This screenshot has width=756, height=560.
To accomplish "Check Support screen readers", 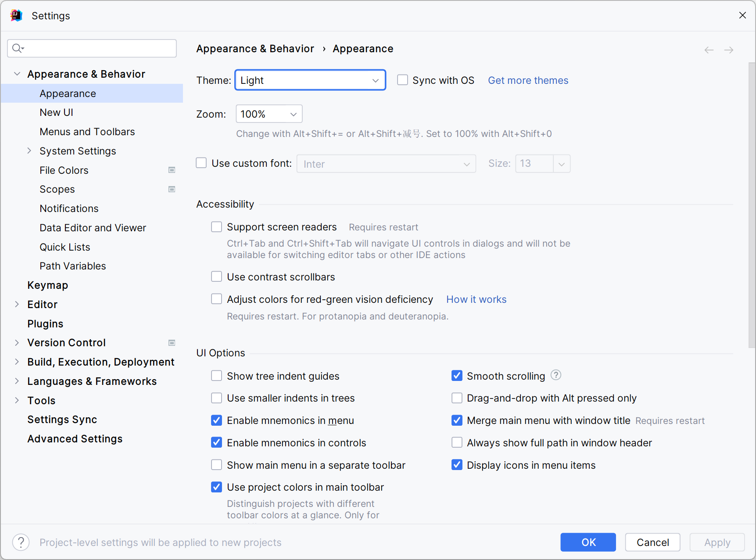I will click(216, 226).
